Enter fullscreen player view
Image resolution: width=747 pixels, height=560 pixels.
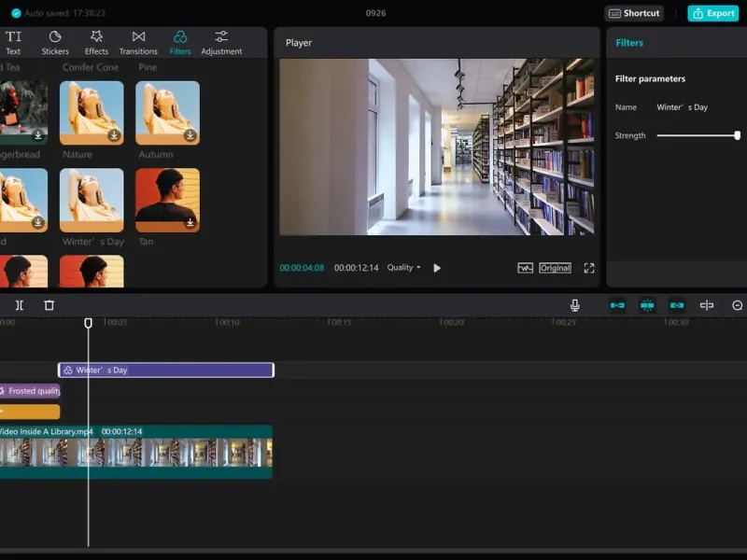coord(589,268)
